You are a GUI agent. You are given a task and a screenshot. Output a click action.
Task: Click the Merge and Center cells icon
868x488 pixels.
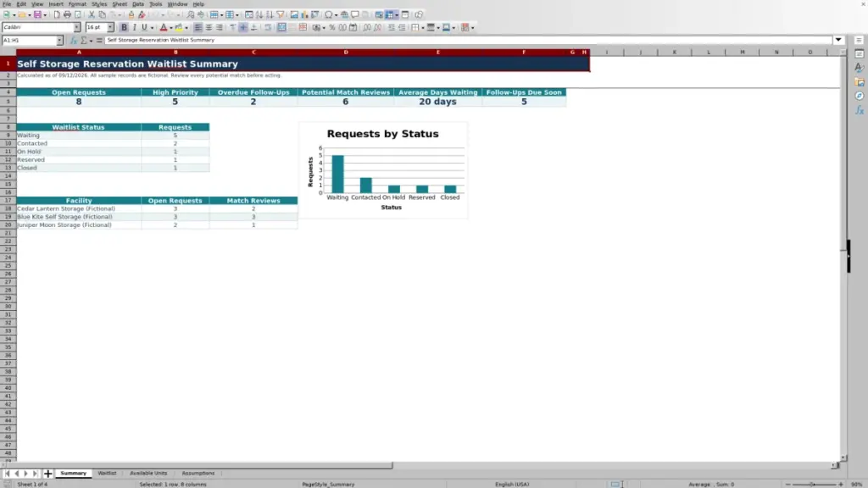click(281, 28)
